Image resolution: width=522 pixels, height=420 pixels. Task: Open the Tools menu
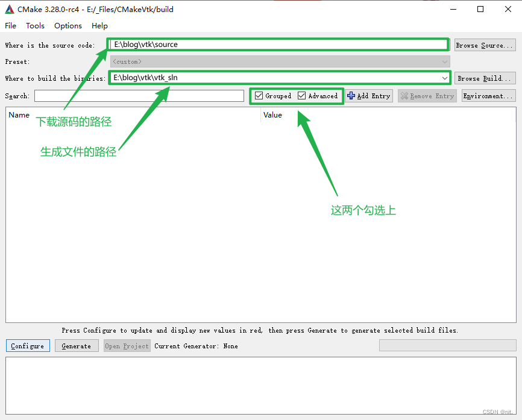pos(35,26)
